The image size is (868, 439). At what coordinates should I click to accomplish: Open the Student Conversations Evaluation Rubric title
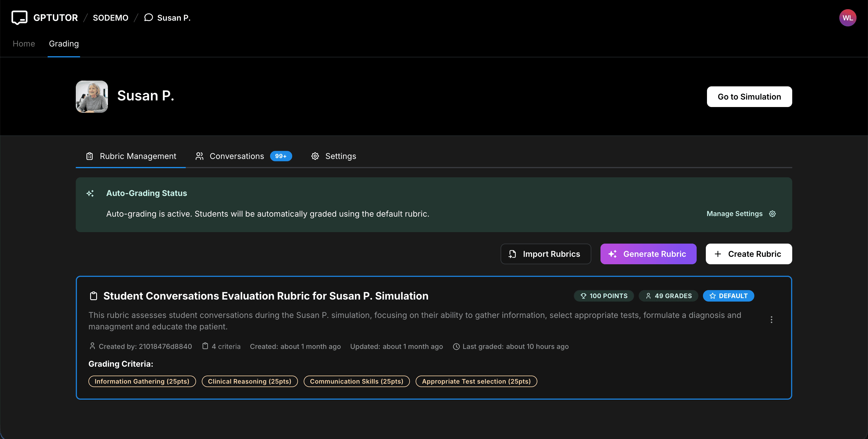(x=266, y=296)
